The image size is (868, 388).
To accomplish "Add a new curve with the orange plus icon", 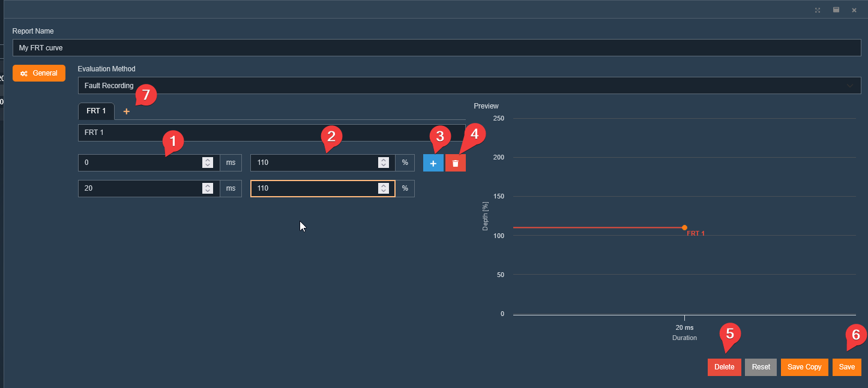I will click(x=126, y=111).
